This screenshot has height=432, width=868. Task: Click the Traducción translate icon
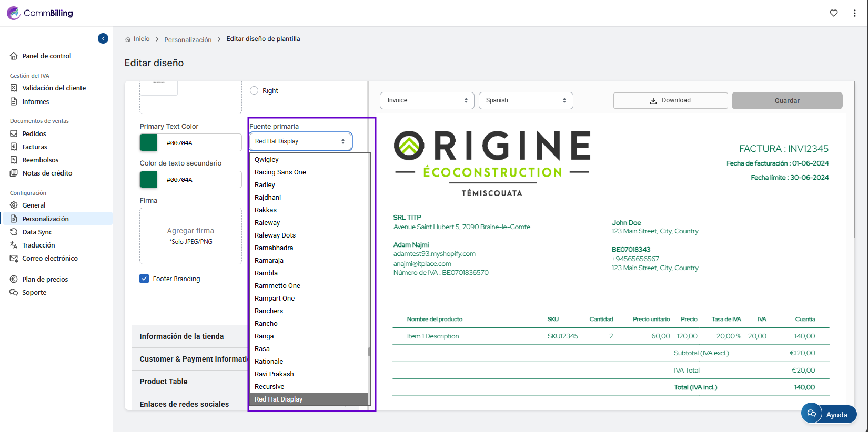pyautogui.click(x=14, y=245)
